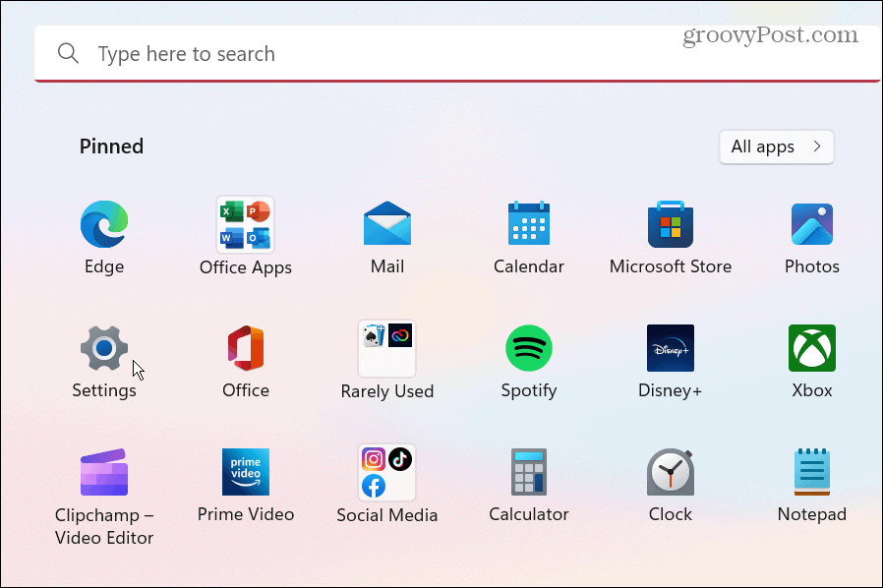The image size is (883, 588).
Task: Click the Type here to search field
Action: [x=457, y=53]
